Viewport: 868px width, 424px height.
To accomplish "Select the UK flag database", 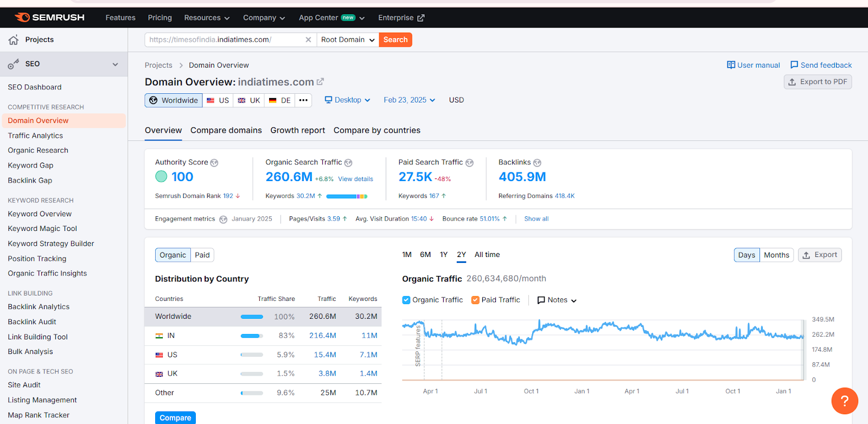I will tap(249, 100).
